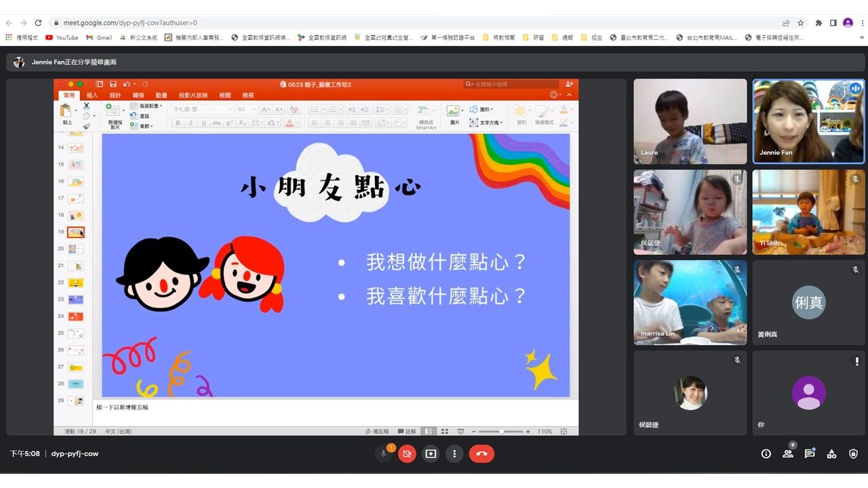This screenshot has width=868, height=488.
Task: Open the chat panel icon
Action: [x=810, y=454]
